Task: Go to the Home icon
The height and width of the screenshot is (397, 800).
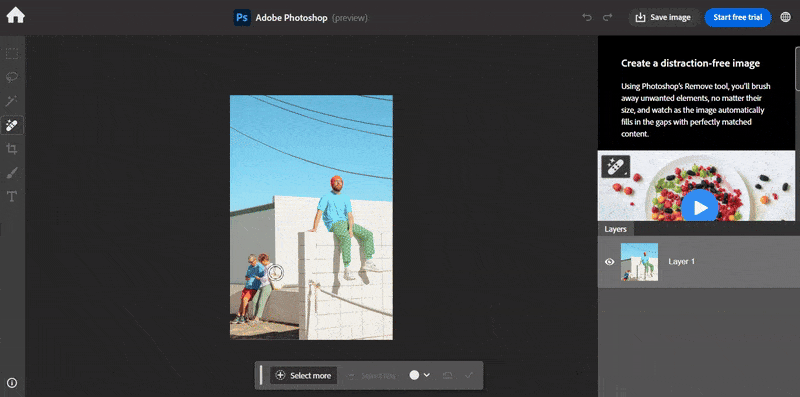Action: click(15, 16)
